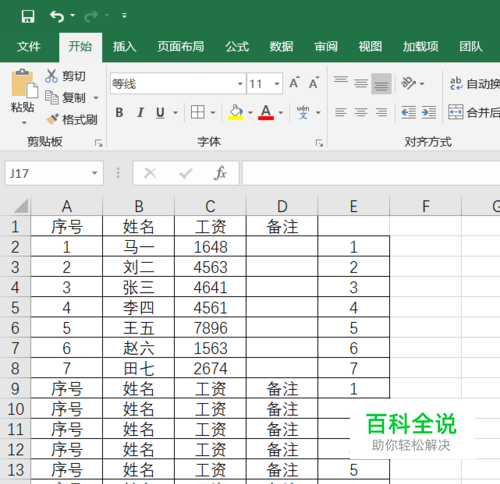
Task: Select middle align icon
Action: 361,83
